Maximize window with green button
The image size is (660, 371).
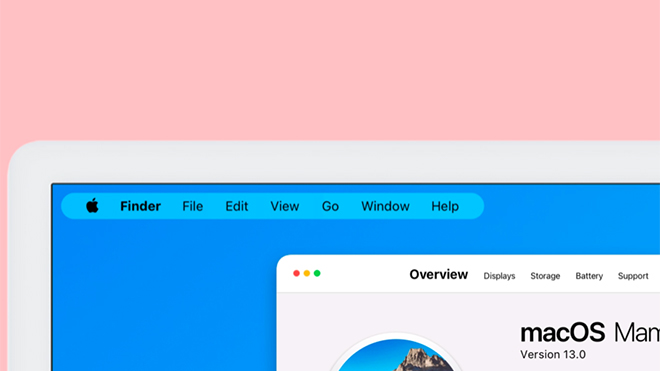(x=317, y=273)
